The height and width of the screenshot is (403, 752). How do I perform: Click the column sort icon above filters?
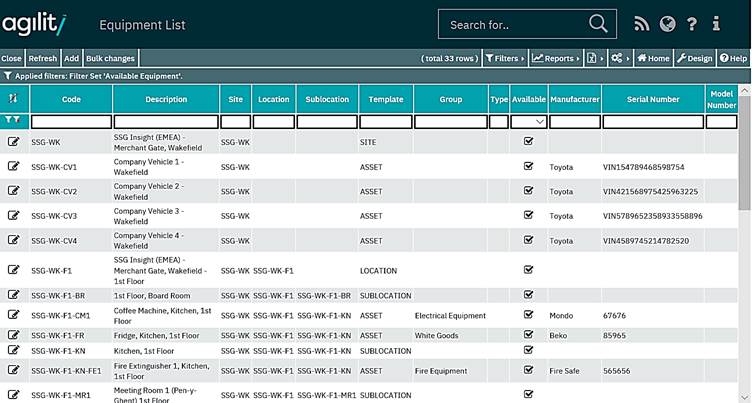click(13, 99)
